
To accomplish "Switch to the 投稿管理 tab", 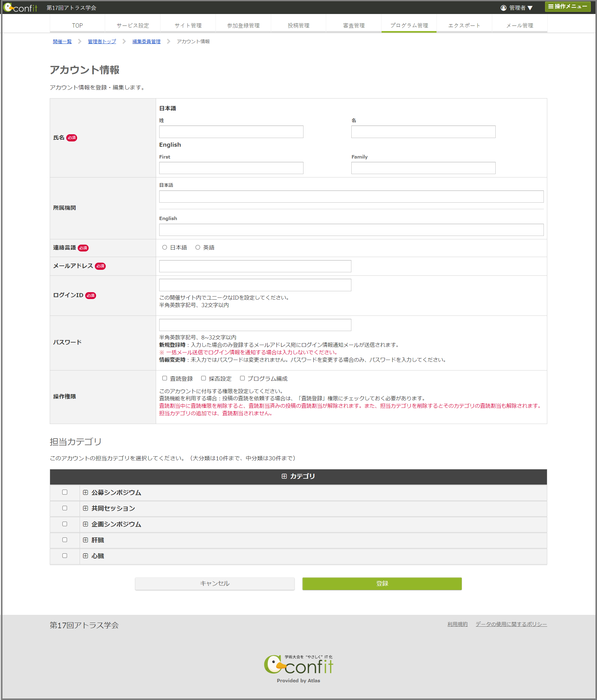I will [298, 25].
